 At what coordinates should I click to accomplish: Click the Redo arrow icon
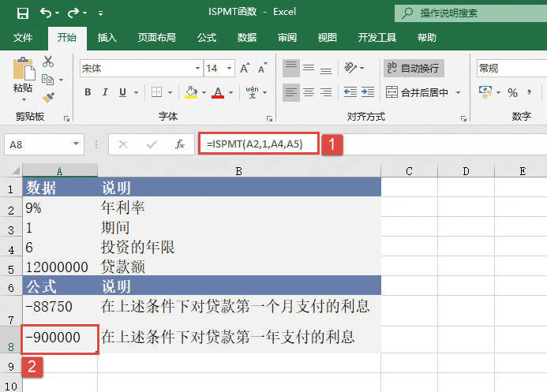click(x=73, y=13)
